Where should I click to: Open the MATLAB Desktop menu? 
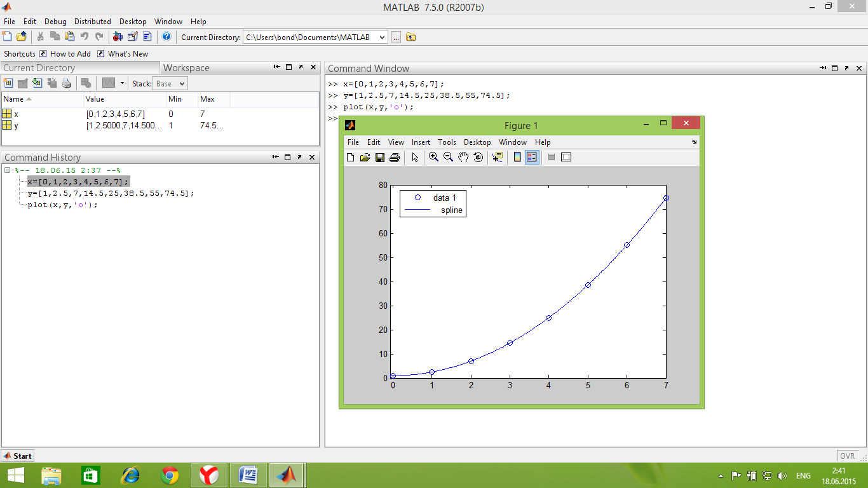133,22
